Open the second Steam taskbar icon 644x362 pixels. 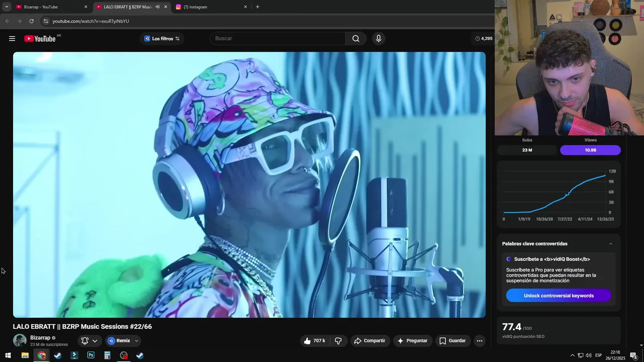(x=140, y=355)
